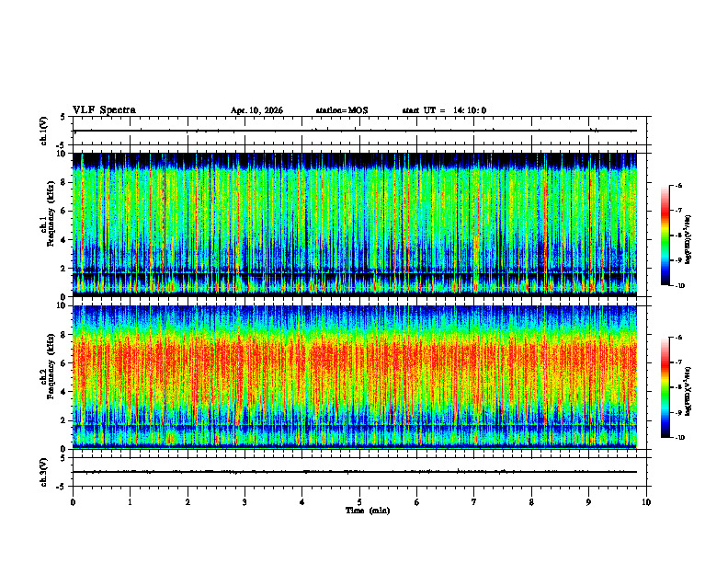Click the ch.1 colorbar unit label log(PSD)
Viewport: 728px width, 563px height.
(x=688, y=240)
